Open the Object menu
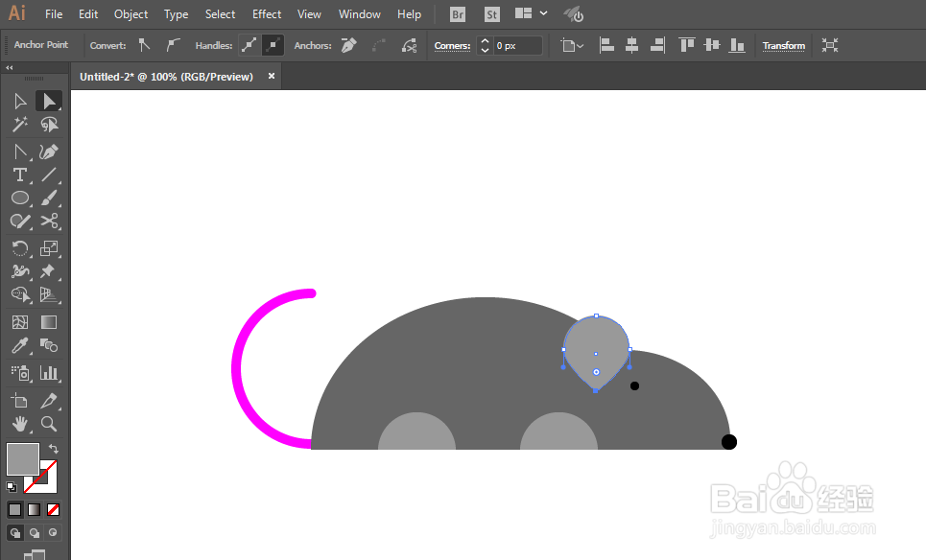This screenshot has width=926, height=560. click(x=131, y=14)
